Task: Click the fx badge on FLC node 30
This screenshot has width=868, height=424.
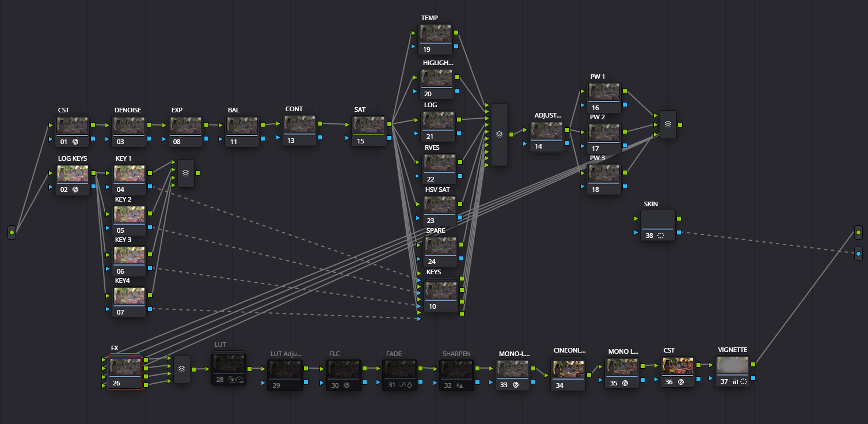Action: [x=347, y=385]
